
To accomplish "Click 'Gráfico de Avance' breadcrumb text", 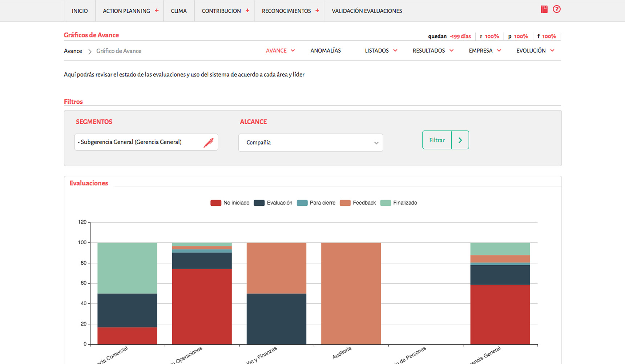I will click(119, 51).
